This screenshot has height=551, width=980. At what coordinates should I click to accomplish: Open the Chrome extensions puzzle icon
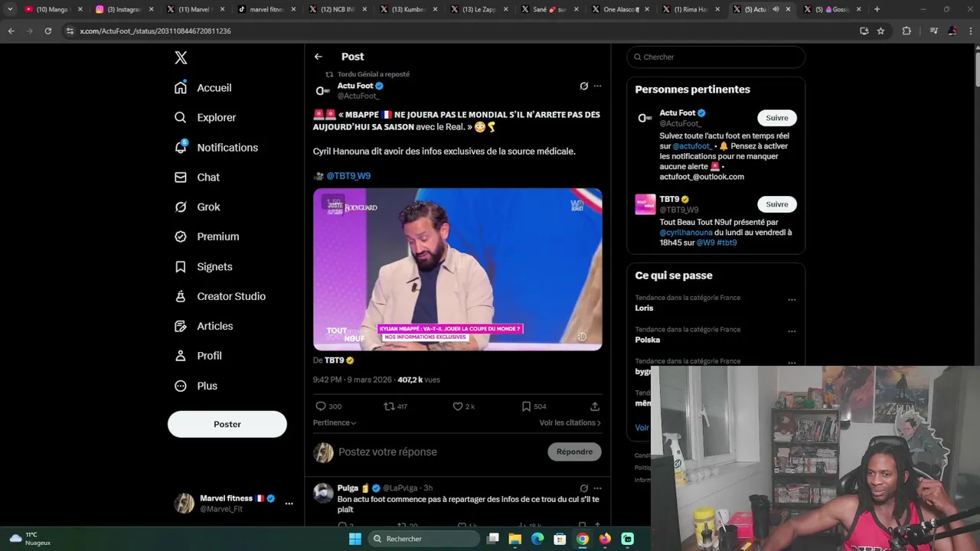(906, 31)
